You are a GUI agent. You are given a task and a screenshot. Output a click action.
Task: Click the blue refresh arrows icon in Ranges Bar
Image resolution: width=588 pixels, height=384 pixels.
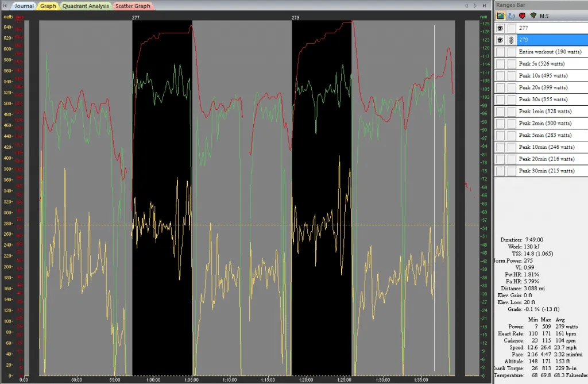[x=512, y=16]
